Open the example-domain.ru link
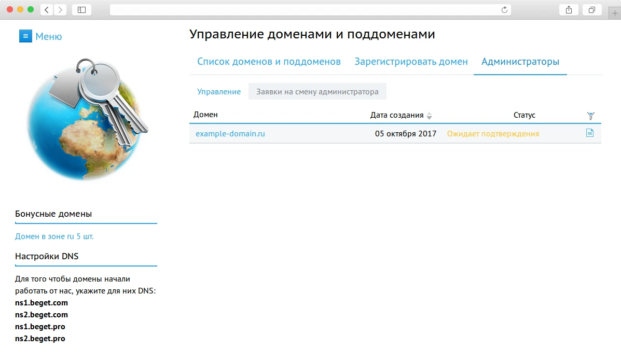The width and height of the screenshot is (621, 364). 230,133
